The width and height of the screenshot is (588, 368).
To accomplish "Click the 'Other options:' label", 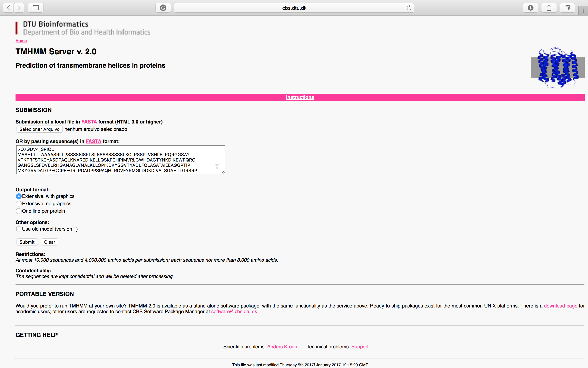I will pos(32,222).
